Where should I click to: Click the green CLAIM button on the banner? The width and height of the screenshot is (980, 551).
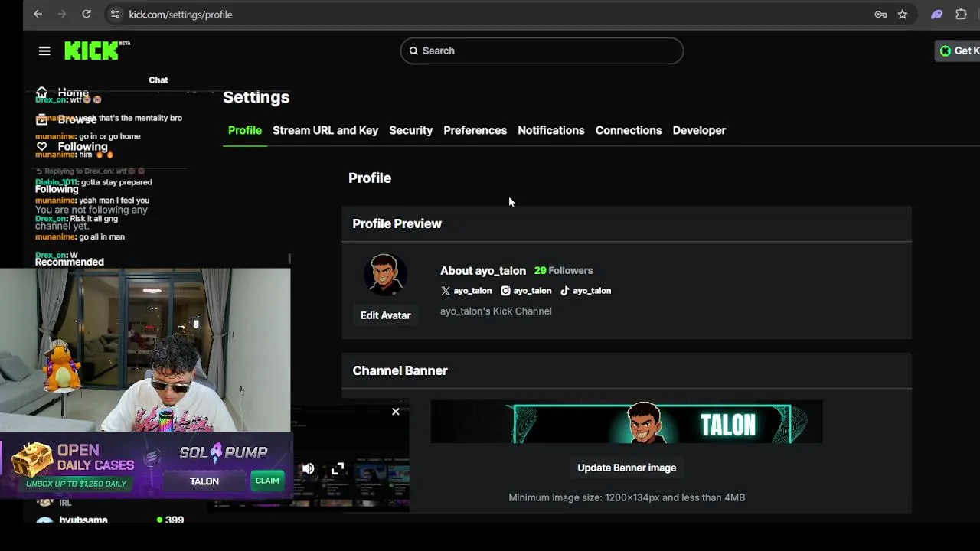267,481
